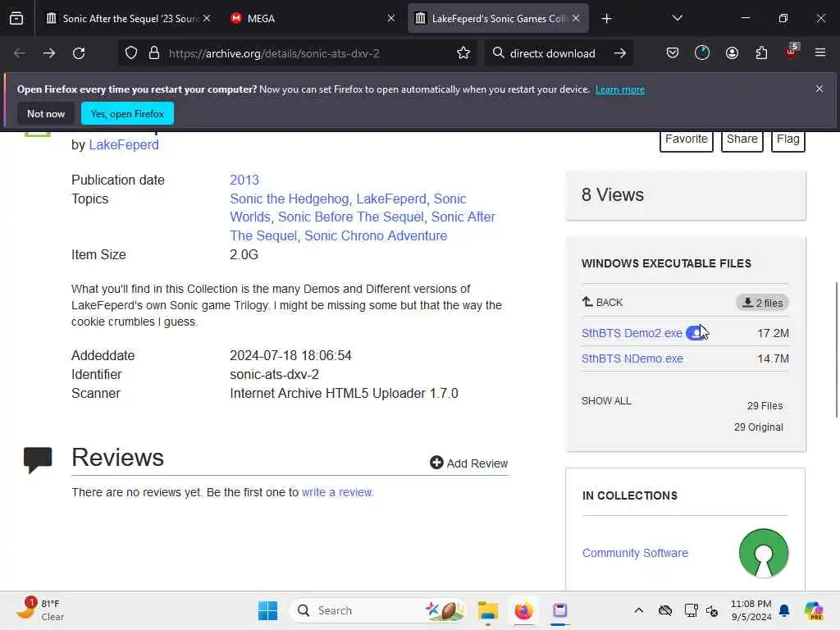This screenshot has width=840, height=630.
Task: Open volume muted tray icon
Action: pos(712,610)
